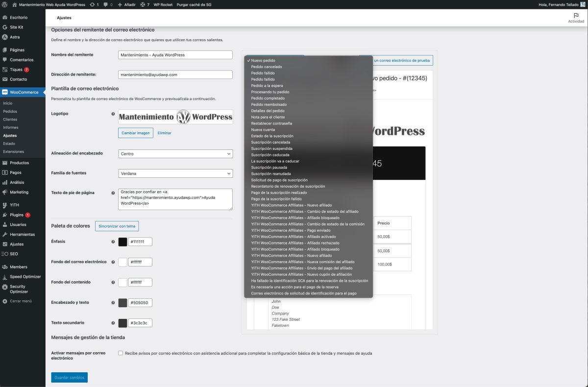
Task: Open the Alineación del encabezado dropdown
Action: pyautogui.click(x=175, y=154)
